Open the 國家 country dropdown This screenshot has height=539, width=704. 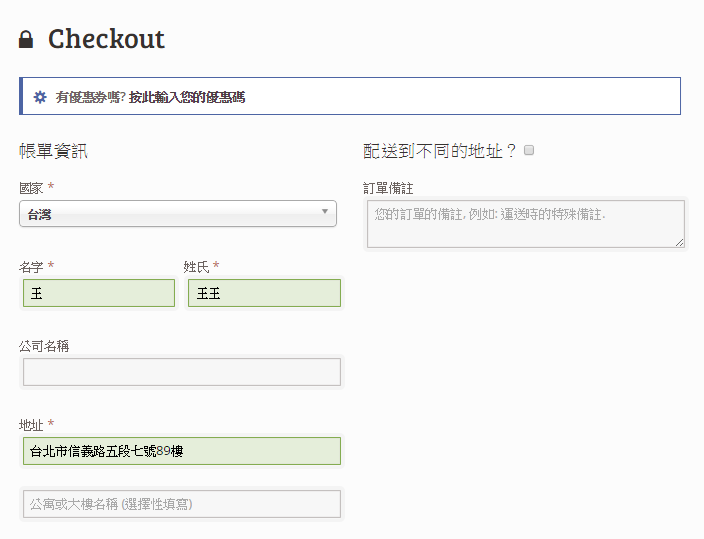(177, 213)
